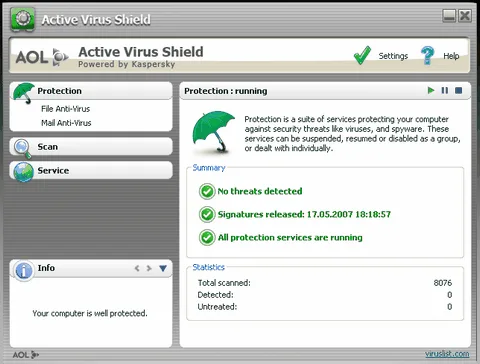This screenshot has width=480, height=364.
Task: Show previous Info message with left arrow
Action: (137, 268)
